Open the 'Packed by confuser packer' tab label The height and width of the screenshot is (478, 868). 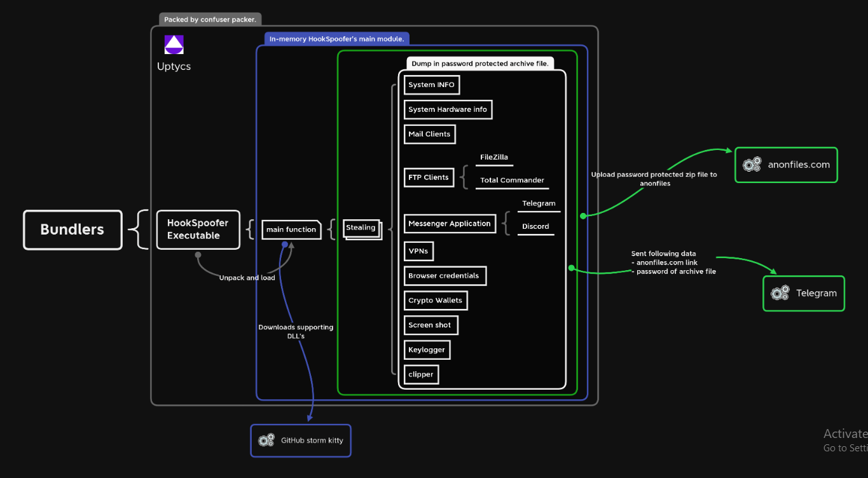[210, 20]
